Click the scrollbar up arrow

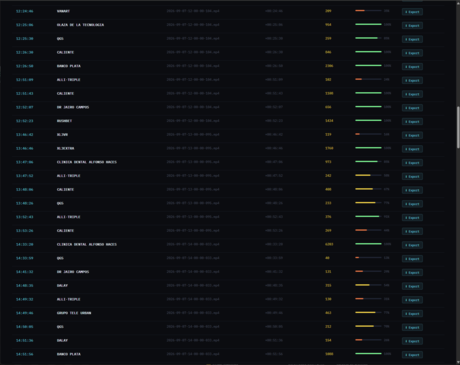(458, 3)
